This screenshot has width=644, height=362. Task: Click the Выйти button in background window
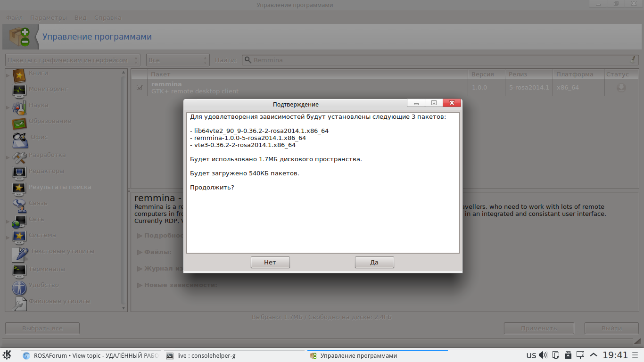click(x=611, y=328)
